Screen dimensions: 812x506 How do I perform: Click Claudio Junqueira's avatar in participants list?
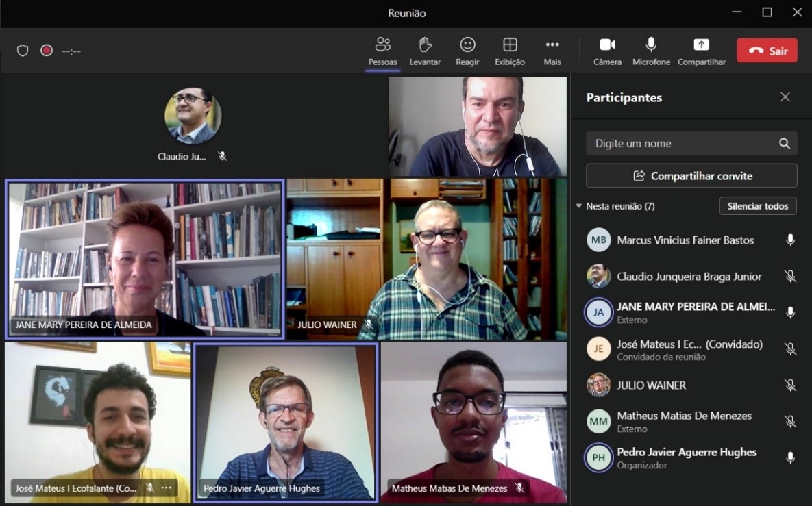[598, 277]
